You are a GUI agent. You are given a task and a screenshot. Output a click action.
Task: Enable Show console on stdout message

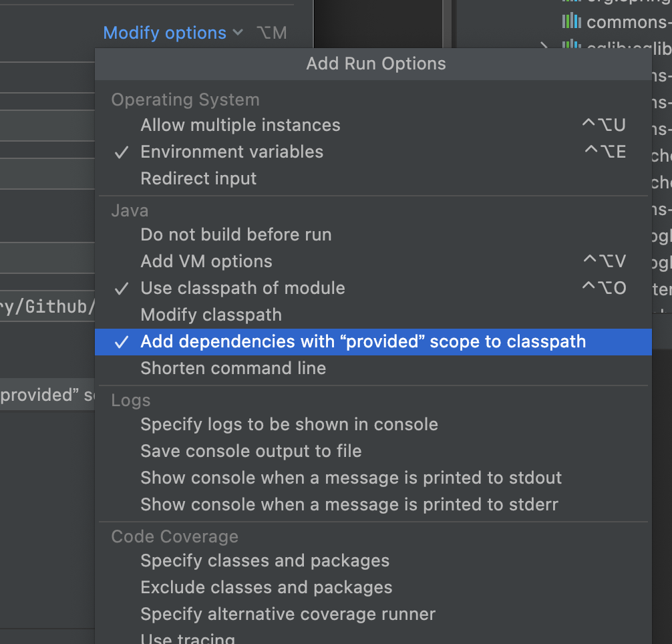click(351, 478)
